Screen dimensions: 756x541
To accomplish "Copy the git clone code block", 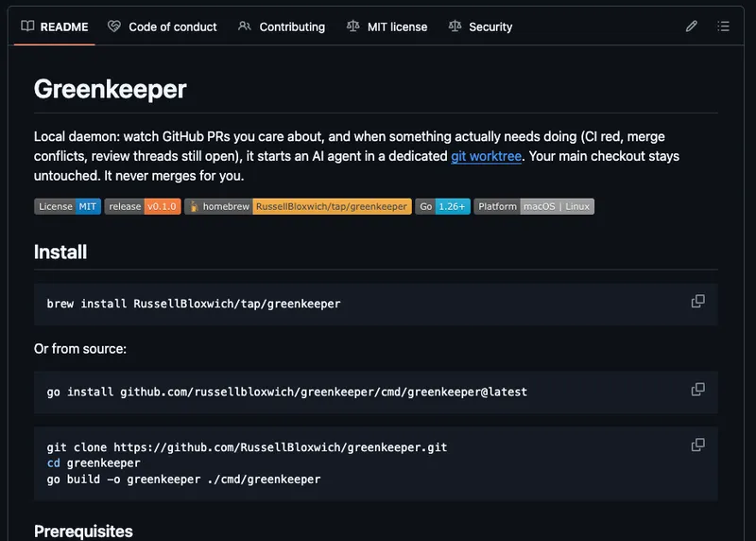I will [x=697, y=445].
